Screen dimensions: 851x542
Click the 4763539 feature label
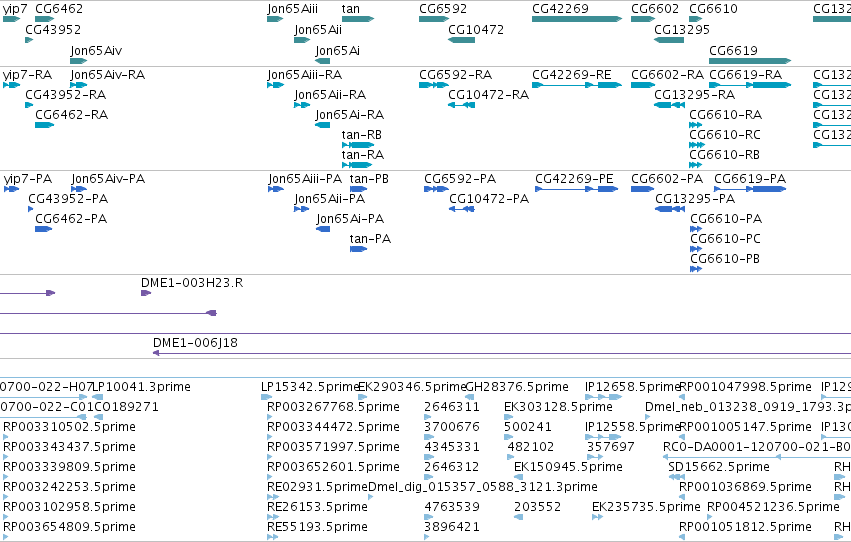[452, 507]
